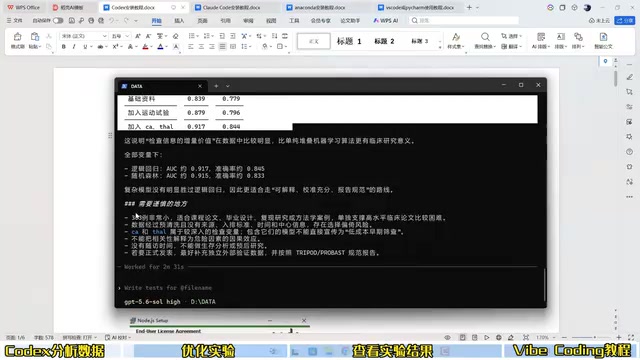
Task: Center-align the text
Action: [201, 47]
